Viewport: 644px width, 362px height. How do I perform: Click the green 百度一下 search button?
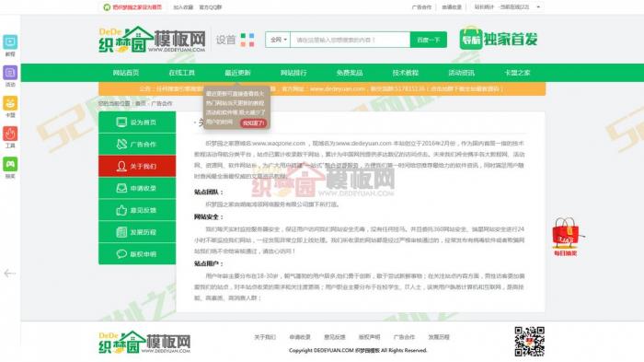tap(429, 40)
